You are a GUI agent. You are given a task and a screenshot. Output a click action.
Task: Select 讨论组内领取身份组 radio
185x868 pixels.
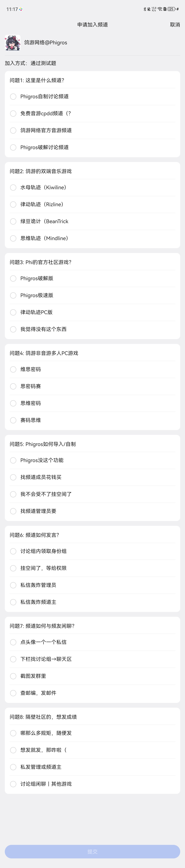92,551
